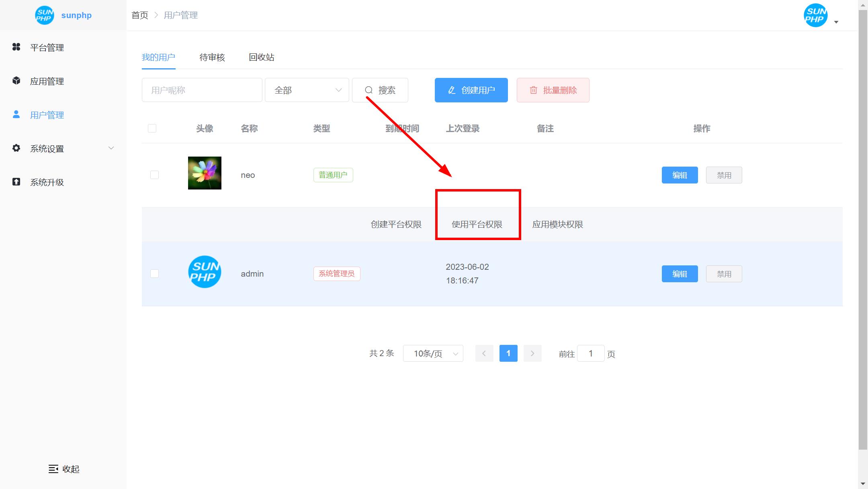
Task: Click 使用平台权限 link
Action: click(477, 224)
